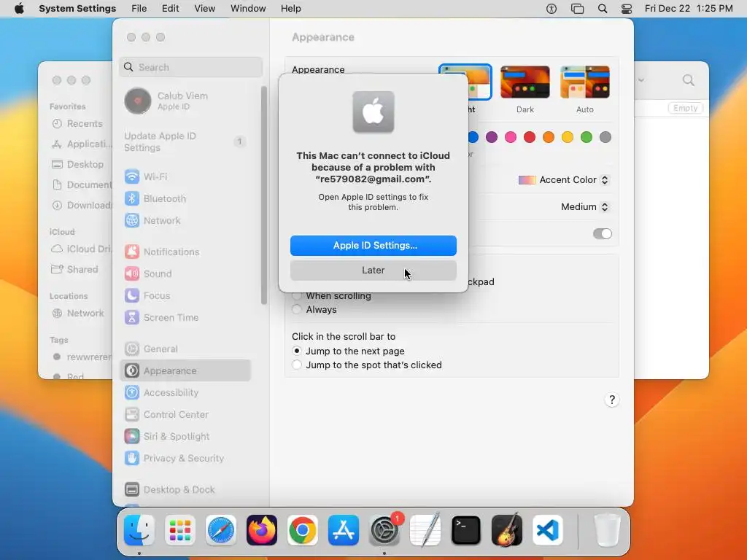
Task: Open Terminal from the Dock
Action: coord(466,530)
